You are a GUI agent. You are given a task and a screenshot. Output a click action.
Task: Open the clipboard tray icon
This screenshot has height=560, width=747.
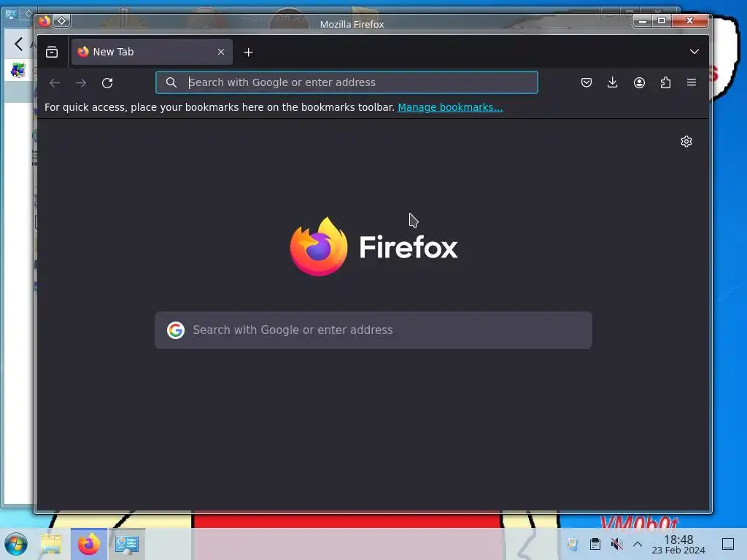click(x=595, y=544)
